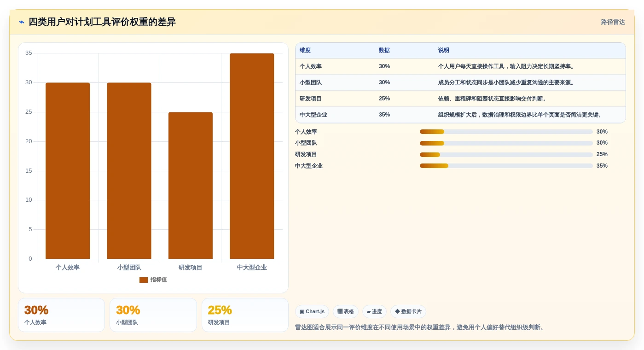Click the 小型团队 progress bar
This screenshot has height=350, width=644.
tap(506, 143)
